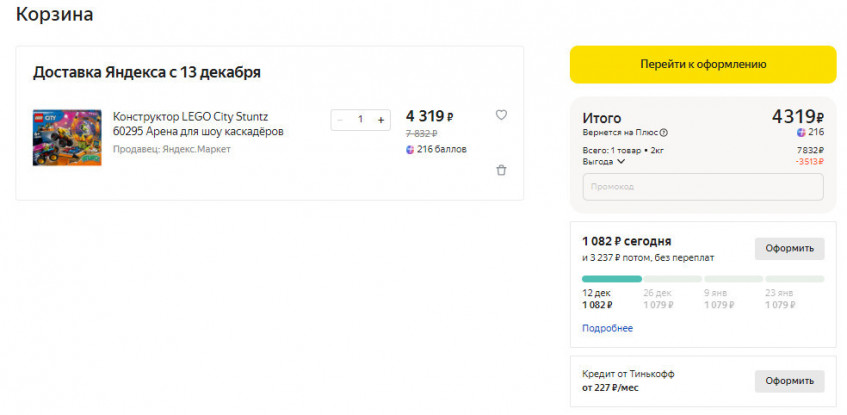Image resolution: width=847 pixels, height=415 pixels.
Task: Open the Подробнее link for installment details
Action: pos(607,328)
